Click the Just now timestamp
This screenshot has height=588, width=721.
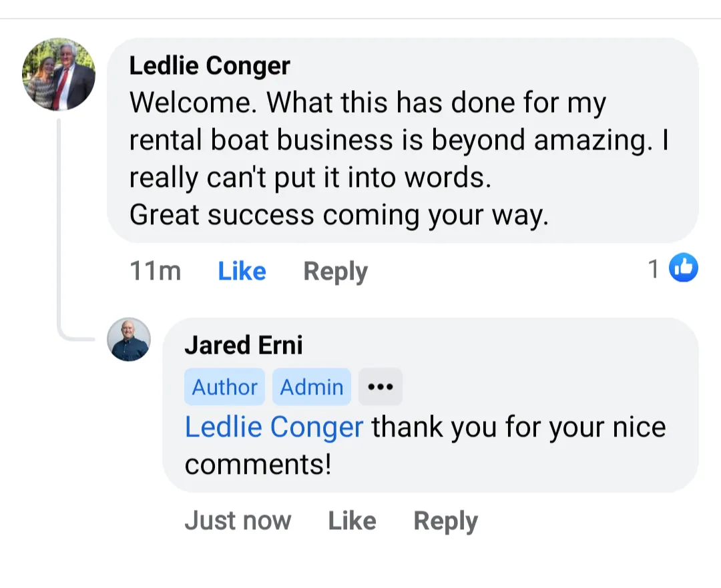(x=238, y=521)
